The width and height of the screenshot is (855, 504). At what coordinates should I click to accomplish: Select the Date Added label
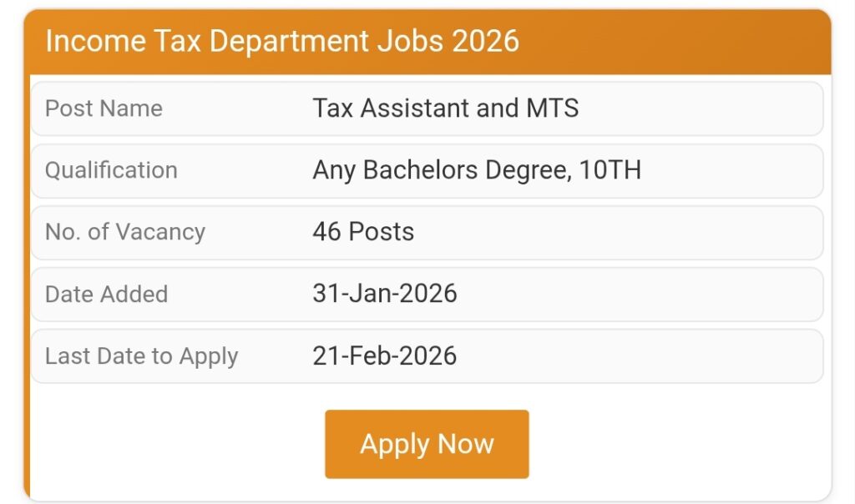106,294
